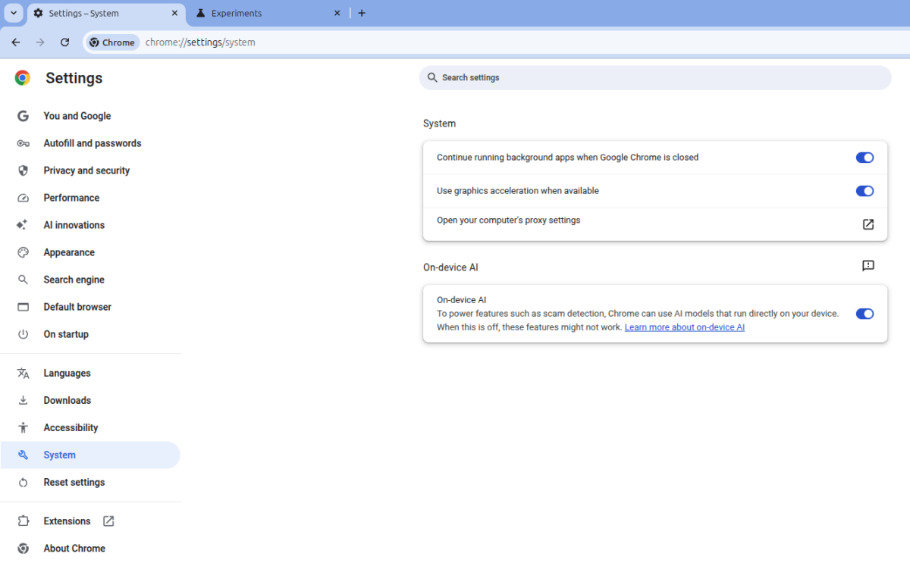Image resolution: width=910 pixels, height=588 pixels.
Task: Reload the page with refresh icon
Action: [64, 42]
